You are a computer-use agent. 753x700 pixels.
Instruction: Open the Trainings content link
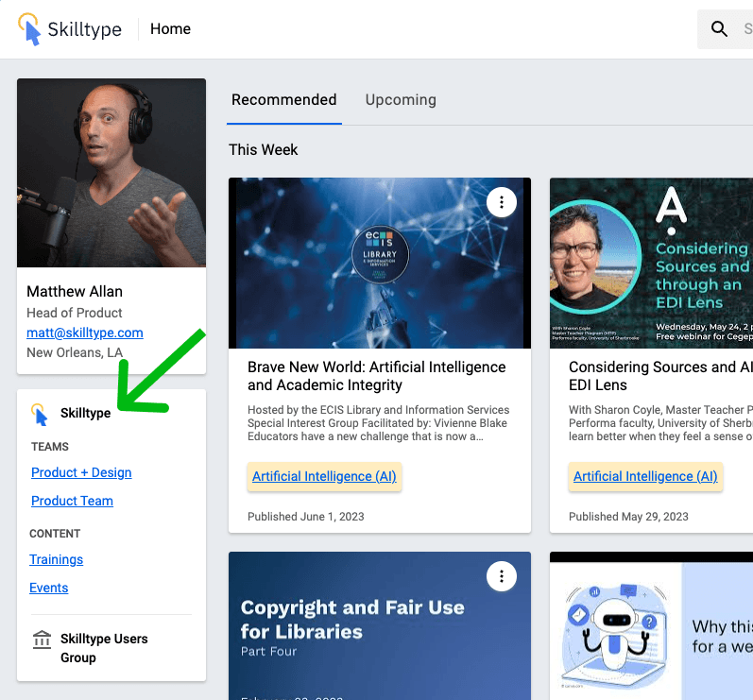pos(56,559)
